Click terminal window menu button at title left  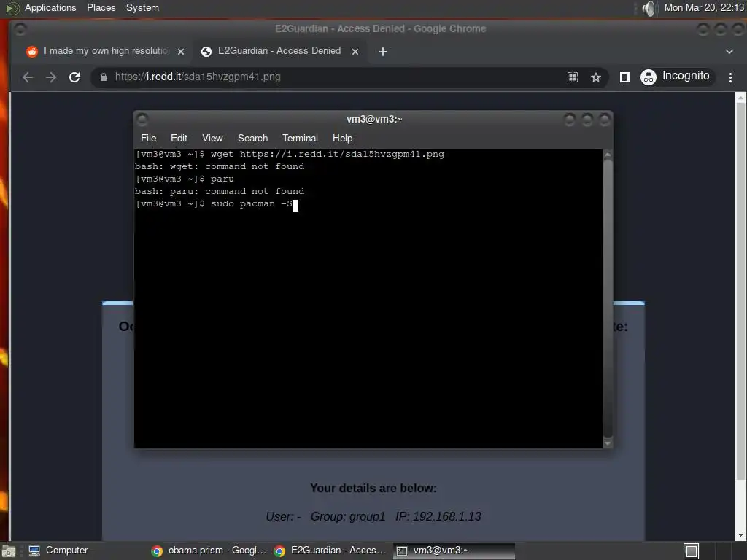(142, 119)
